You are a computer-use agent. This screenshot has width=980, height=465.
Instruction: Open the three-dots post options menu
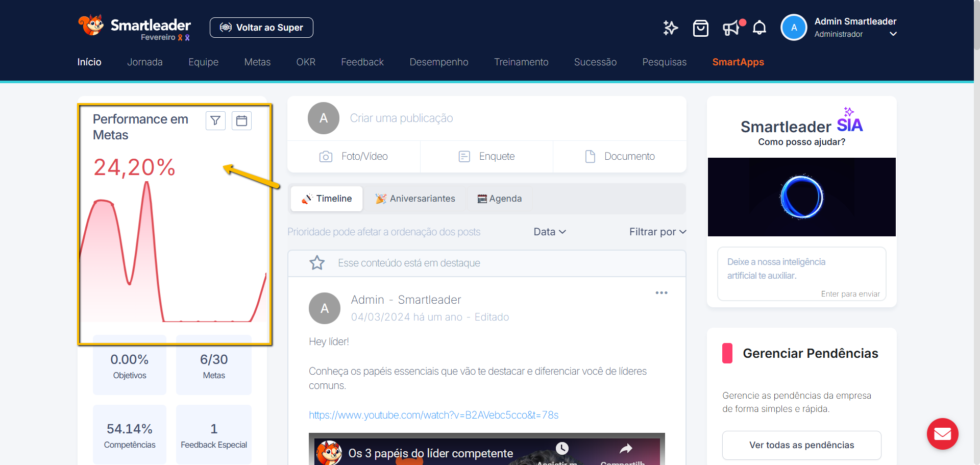(661, 292)
